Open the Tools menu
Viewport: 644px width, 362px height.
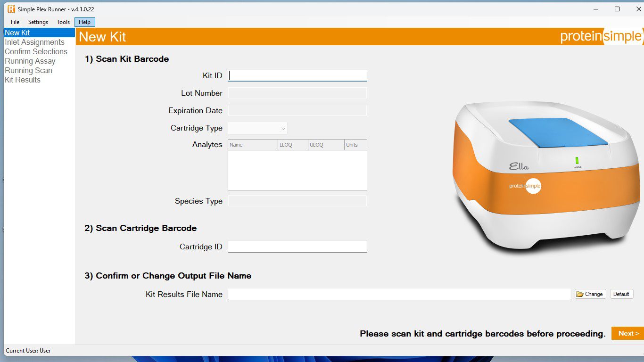coord(63,22)
